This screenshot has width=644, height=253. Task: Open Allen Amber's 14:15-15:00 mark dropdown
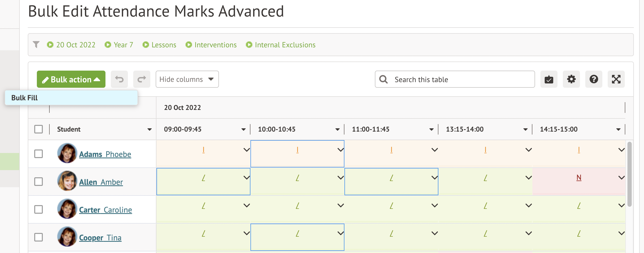click(621, 178)
